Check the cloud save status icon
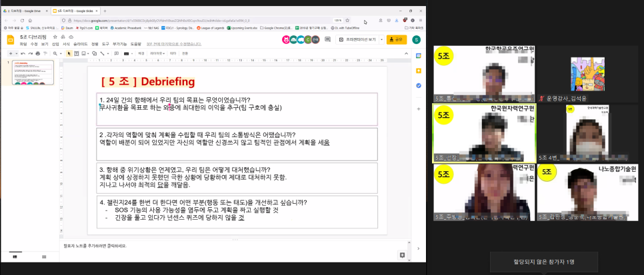 click(x=71, y=37)
